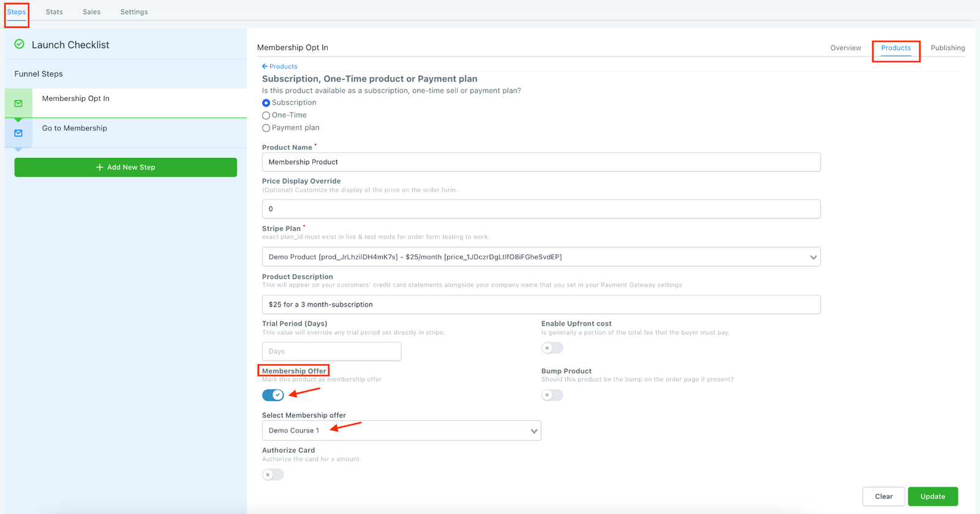The width and height of the screenshot is (980, 514).
Task: Select the Subscription radio button
Action: click(x=266, y=103)
